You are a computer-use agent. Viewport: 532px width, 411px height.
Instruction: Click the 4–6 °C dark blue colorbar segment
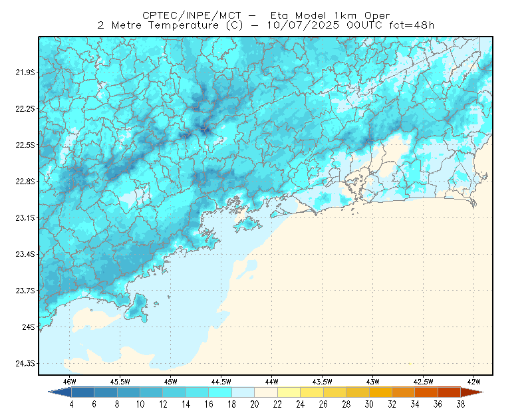click(82, 392)
